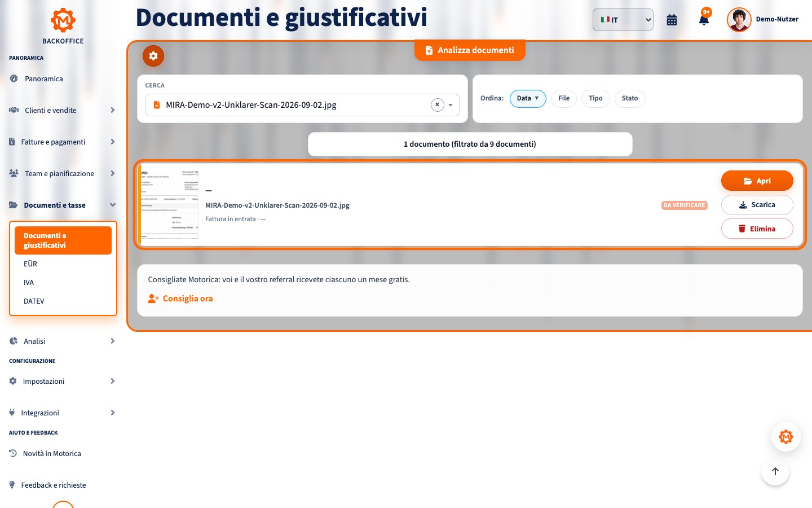Click the DA VERIFICARE status badge
Viewport: 812px width, 508px height.
[x=685, y=205]
